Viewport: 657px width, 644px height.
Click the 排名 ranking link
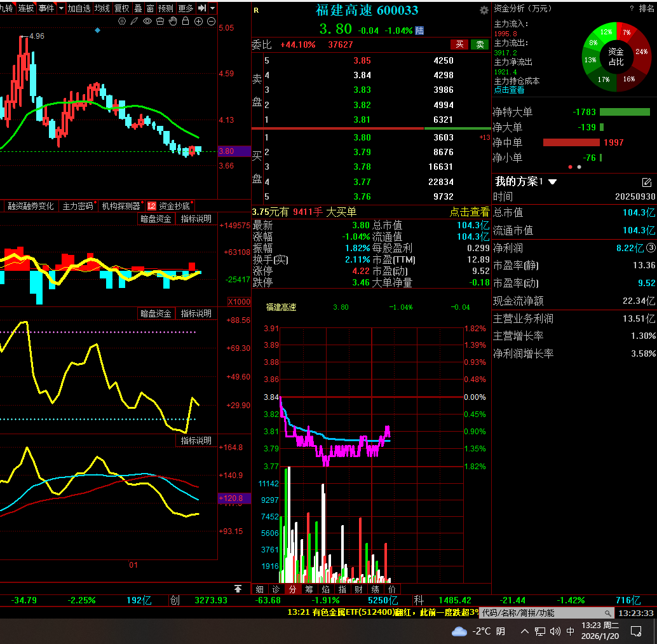click(x=646, y=8)
